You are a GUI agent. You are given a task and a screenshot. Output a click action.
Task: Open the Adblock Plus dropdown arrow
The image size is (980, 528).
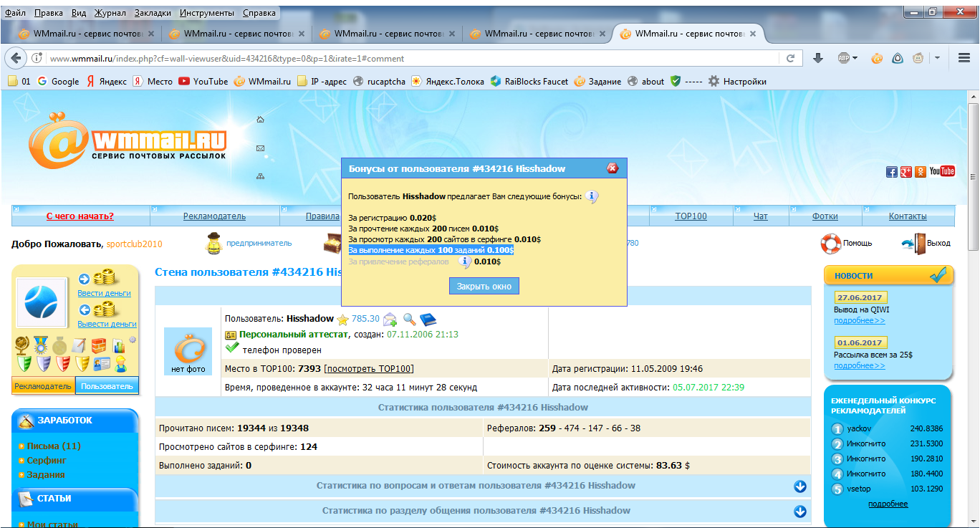pyautogui.click(x=855, y=59)
